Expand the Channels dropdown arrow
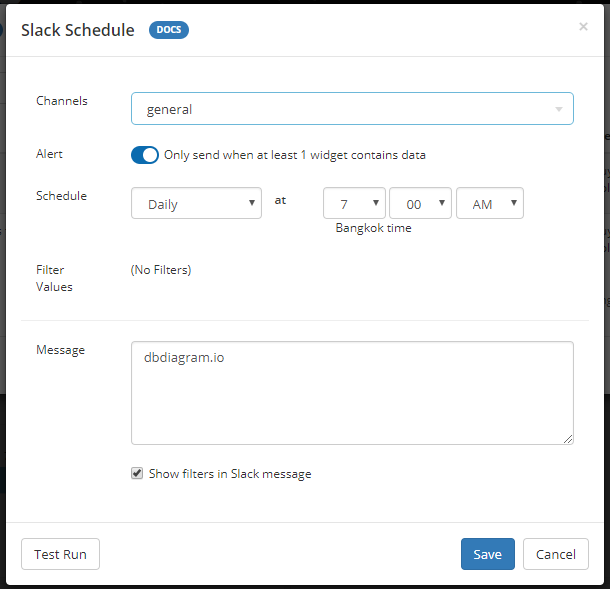 coord(558,109)
